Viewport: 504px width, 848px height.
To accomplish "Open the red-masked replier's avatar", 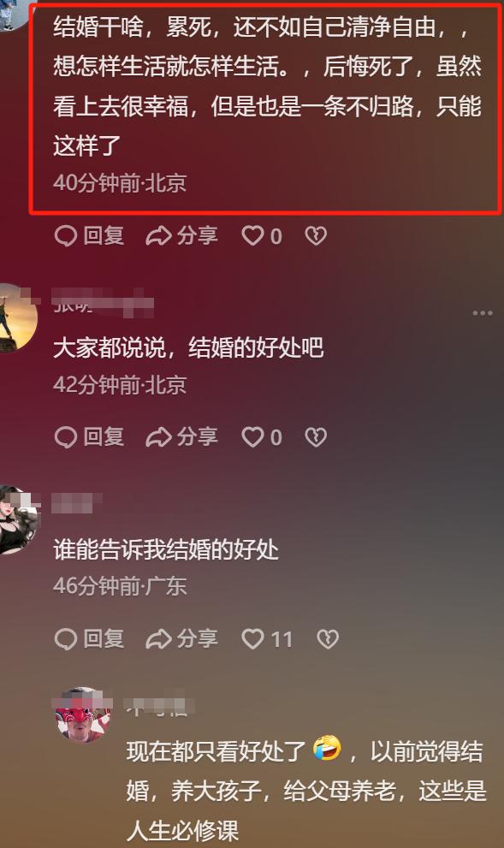I will [83, 715].
